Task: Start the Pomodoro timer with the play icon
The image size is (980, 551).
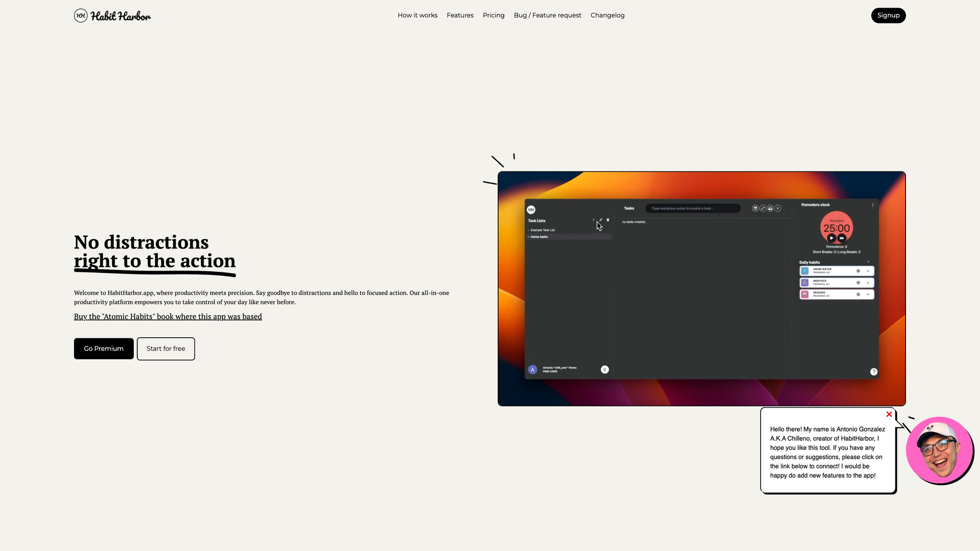Action: point(831,238)
